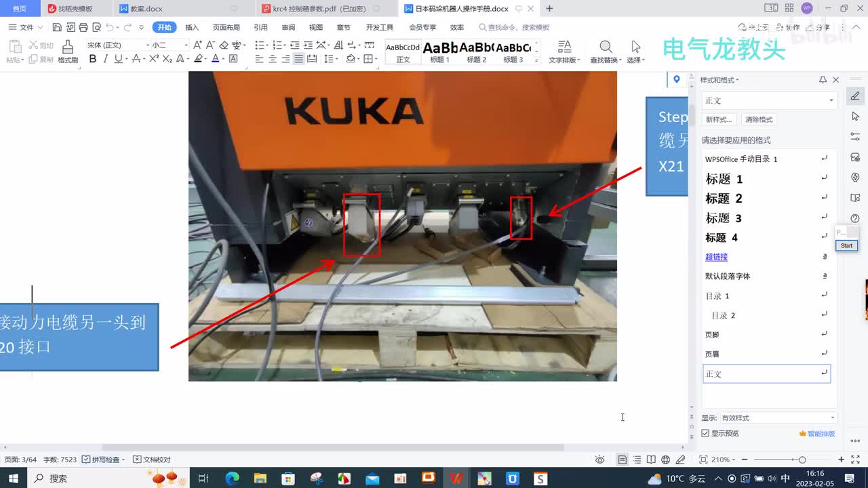Click the zoom in plus button

click(842, 460)
